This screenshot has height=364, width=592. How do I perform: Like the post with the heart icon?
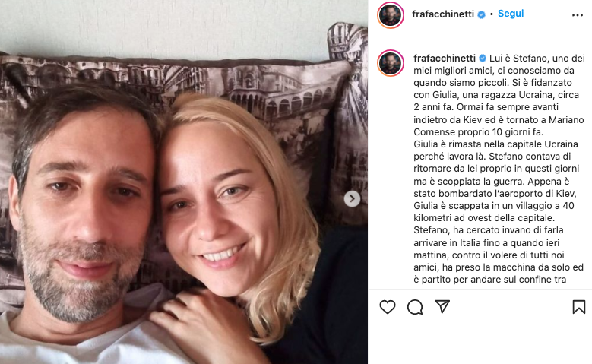[388, 307]
